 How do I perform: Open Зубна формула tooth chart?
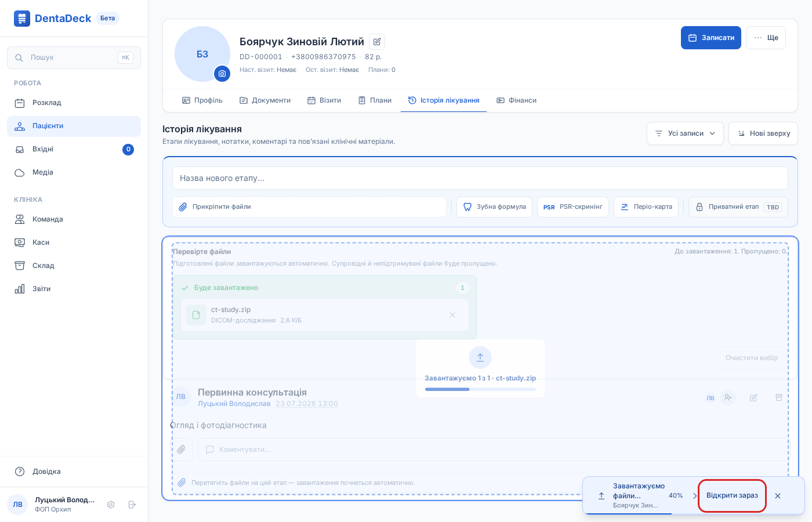tap(495, 207)
